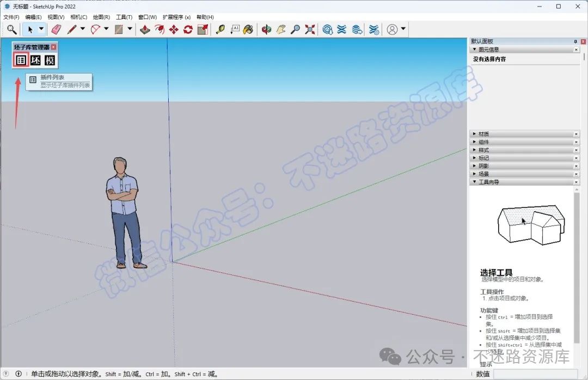Open the 视图(V) menu
Viewport: 588px width, 380px height.
pos(56,17)
